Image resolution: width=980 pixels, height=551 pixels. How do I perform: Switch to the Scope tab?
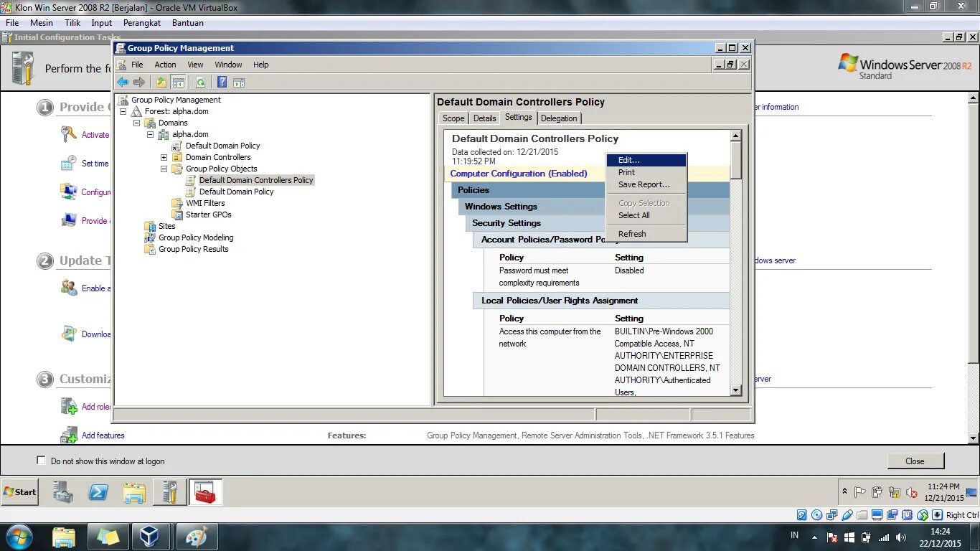[453, 118]
